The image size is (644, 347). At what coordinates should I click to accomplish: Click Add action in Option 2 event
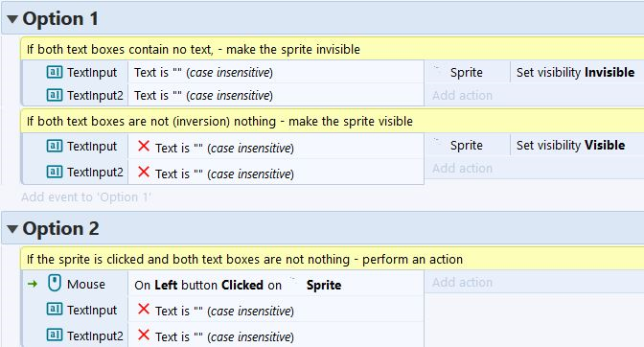(462, 282)
